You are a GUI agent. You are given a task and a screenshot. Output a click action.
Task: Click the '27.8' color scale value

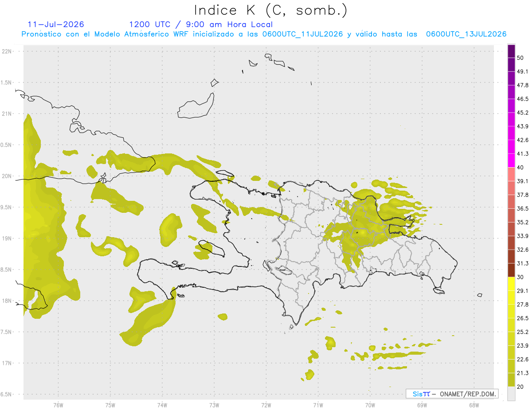coord(523,304)
